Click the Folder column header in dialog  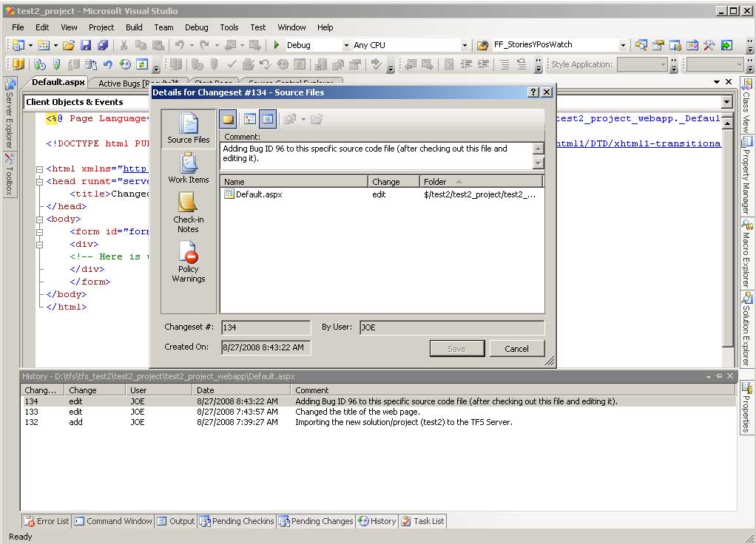[x=481, y=182]
